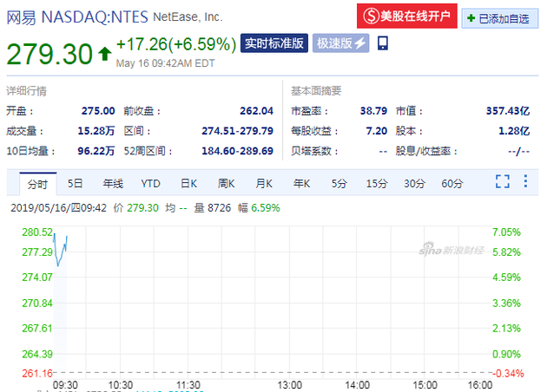The image size is (547, 392).
Task: Select the 日K chart tab
Action: 188,183
